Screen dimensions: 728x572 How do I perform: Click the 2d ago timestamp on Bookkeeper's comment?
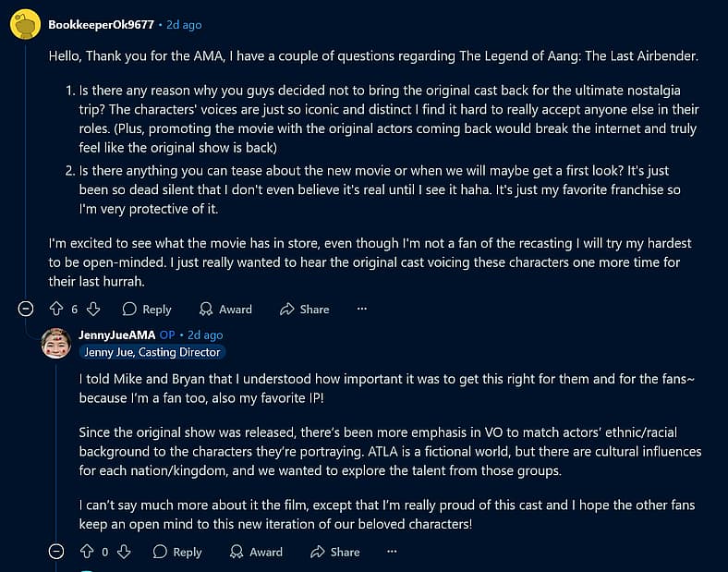click(184, 25)
